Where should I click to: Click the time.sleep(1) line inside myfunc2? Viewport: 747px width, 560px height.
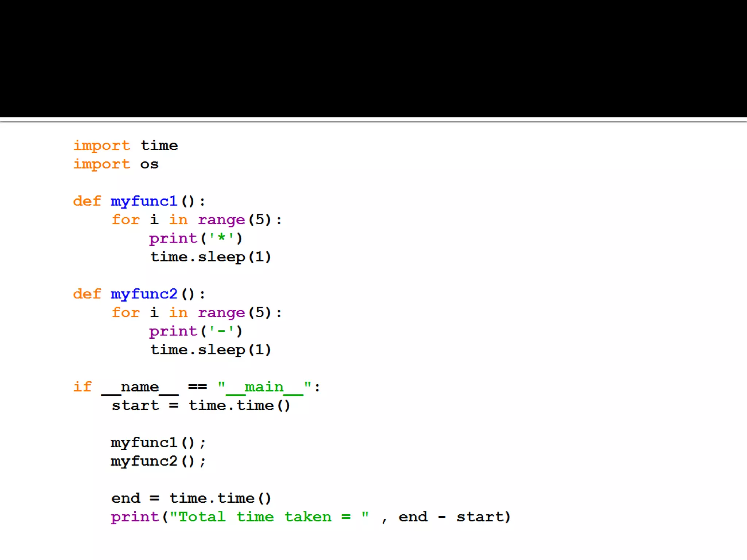click(x=210, y=350)
